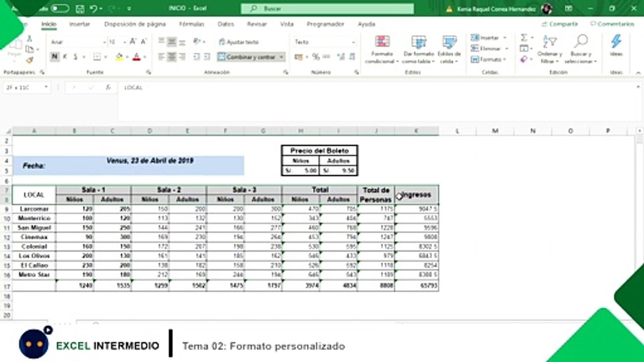This screenshot has height=362, width=644.
Task: Open the font name dropdown
Action: (x=104, y=42)
